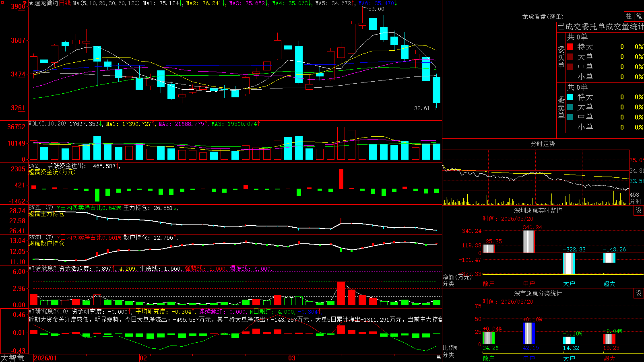Click the 深圳超赢实时监控 title

(538, 210)
